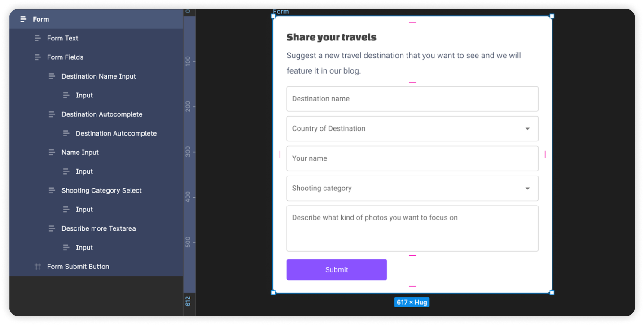Open the Country of Destination dropdown

[x=412, y=128]
